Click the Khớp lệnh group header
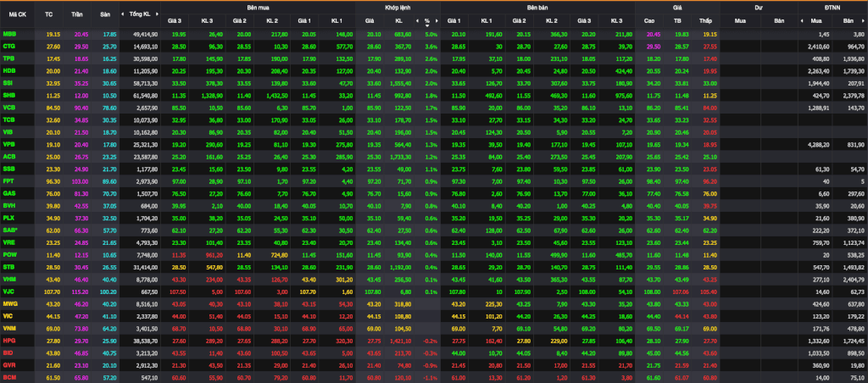Image resolution: width=868 pixels, height=383 pixels. pos(398,8)
